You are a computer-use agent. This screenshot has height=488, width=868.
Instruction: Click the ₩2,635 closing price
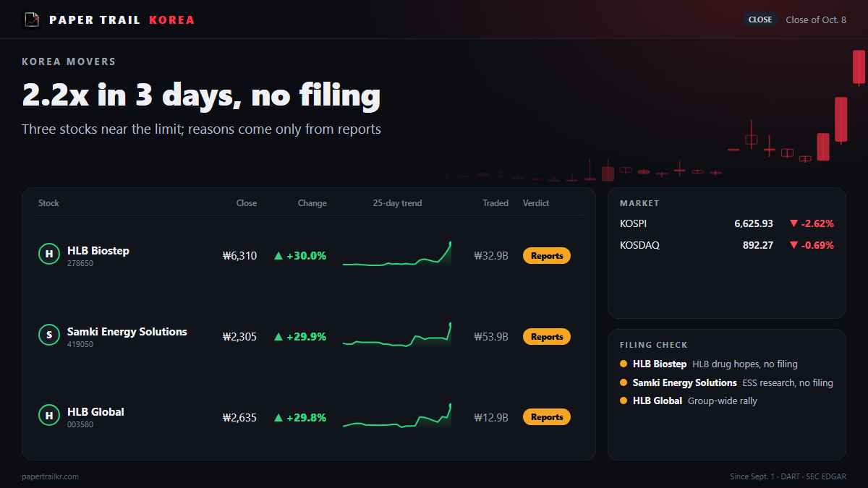click(x=239, y=417)
